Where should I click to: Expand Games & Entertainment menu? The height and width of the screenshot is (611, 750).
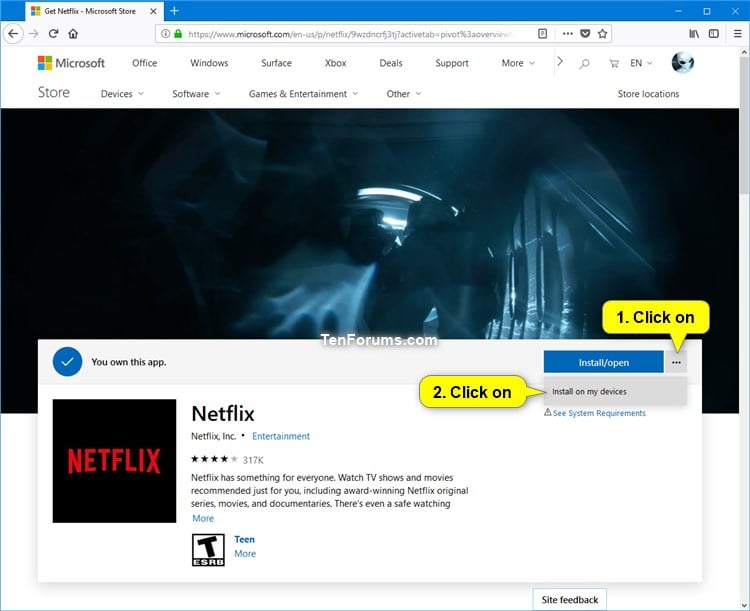point(303,94)
